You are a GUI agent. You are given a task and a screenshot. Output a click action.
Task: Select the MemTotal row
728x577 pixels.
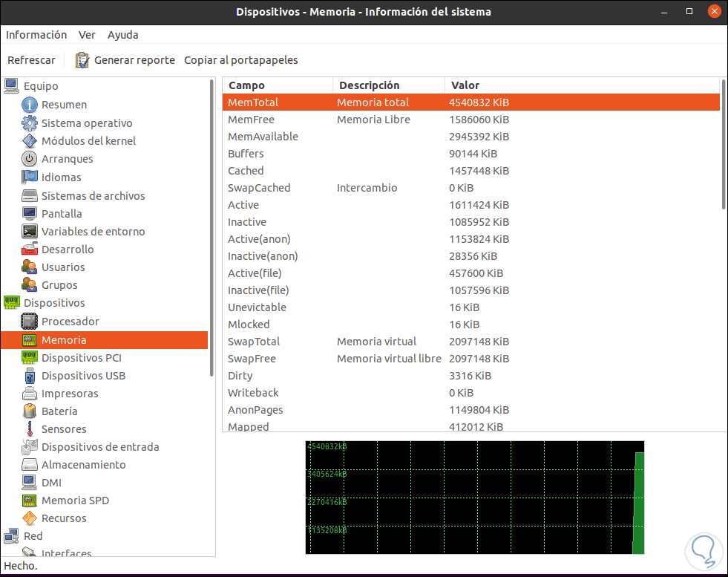click(x=470, y=102)
